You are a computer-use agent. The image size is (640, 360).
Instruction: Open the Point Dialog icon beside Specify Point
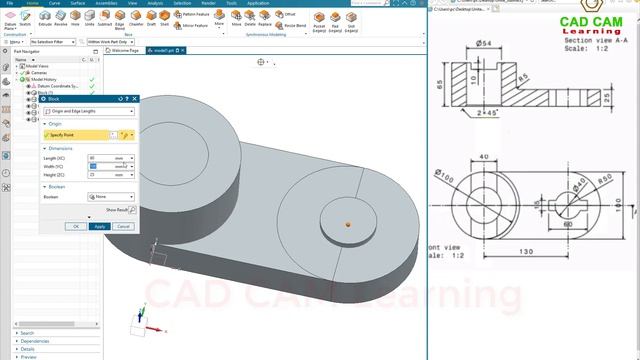114,135
